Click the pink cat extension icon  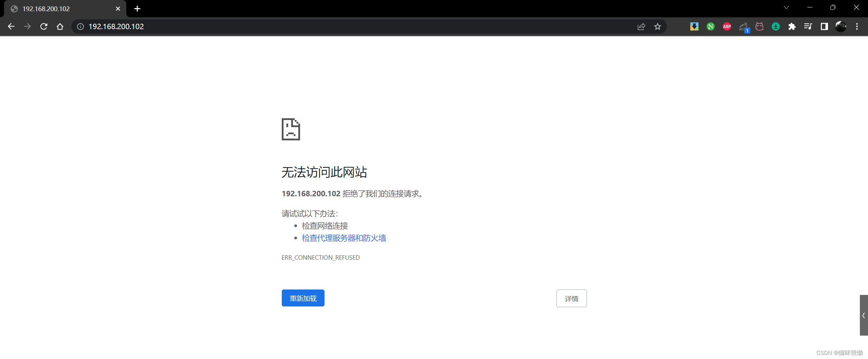pos(759,26)
